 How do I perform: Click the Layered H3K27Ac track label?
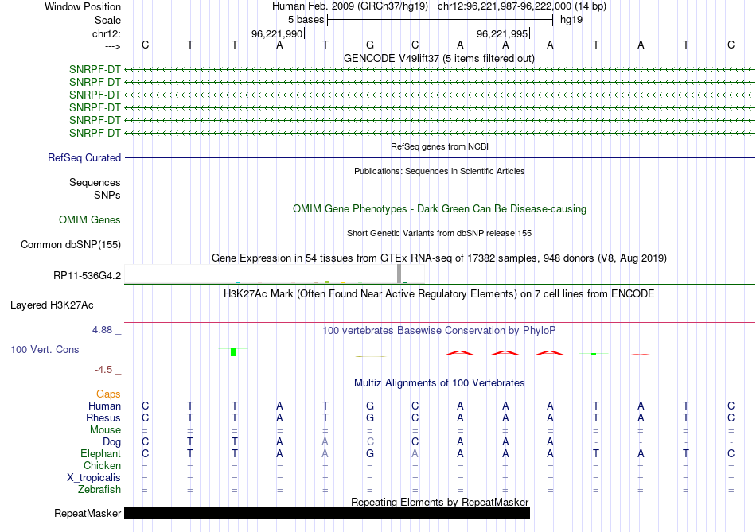click(52, 305)
